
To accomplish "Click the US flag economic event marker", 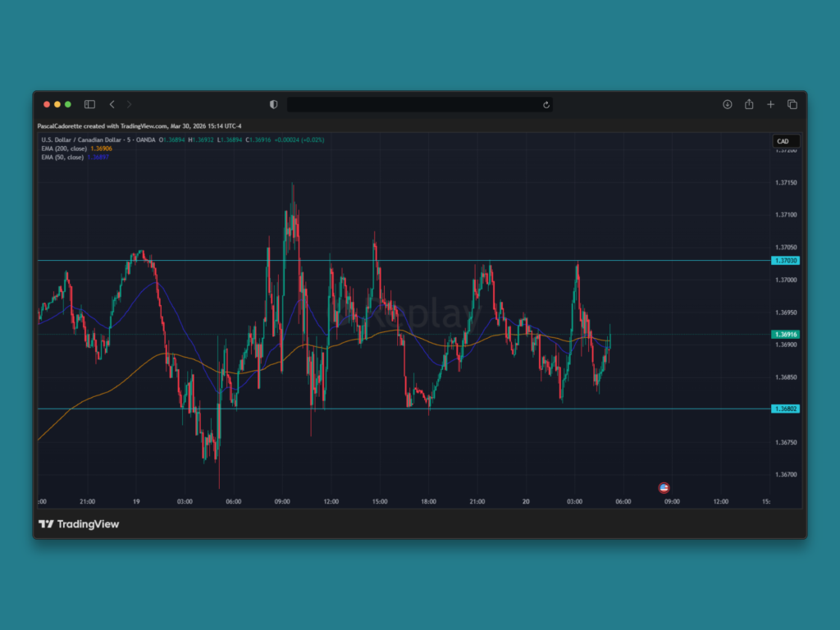I will click(x=663, y=486).
